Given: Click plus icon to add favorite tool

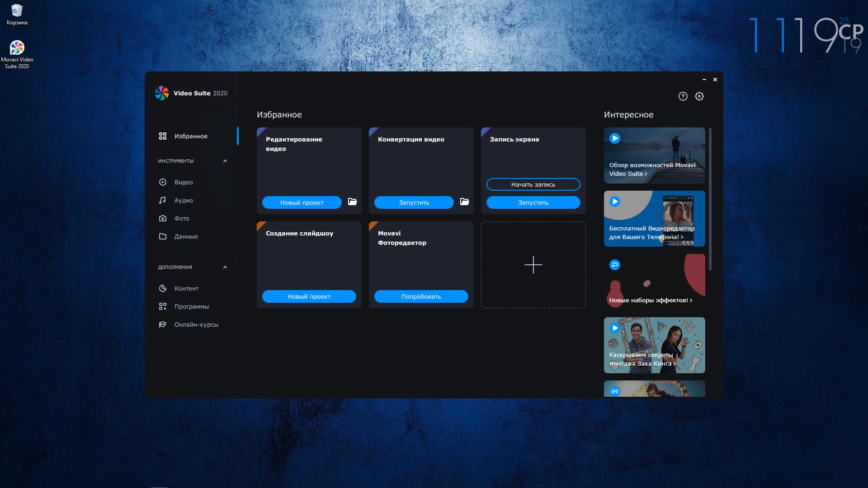Looking at the screenshot, I should pos(533,265).
